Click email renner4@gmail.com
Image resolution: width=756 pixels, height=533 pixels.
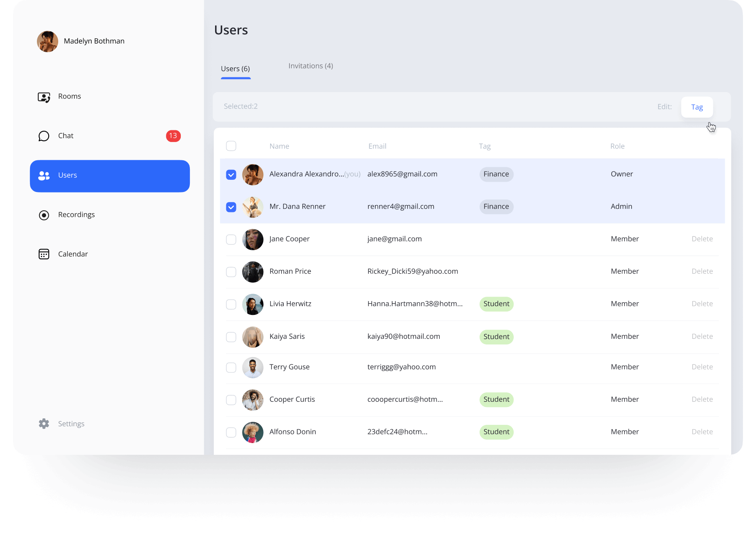(401, 207)
